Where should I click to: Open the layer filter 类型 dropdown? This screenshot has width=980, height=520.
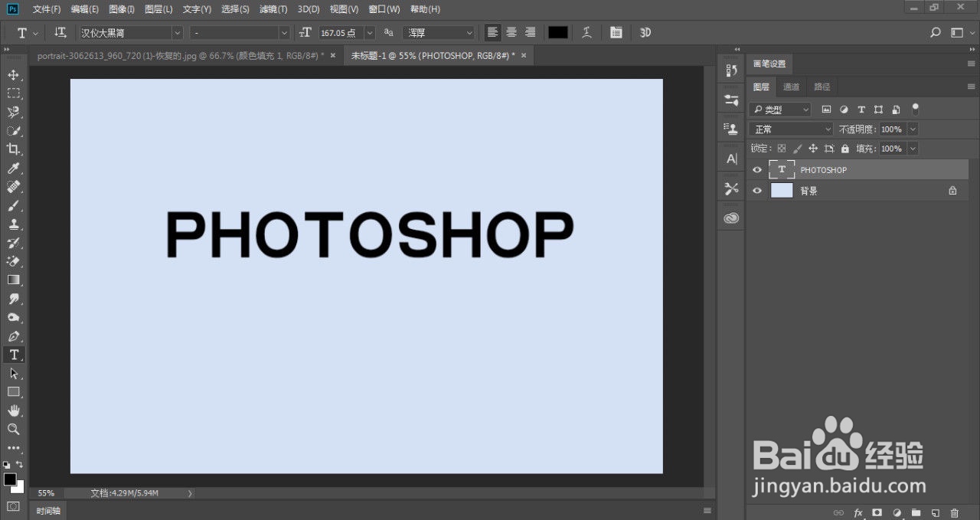[781, 110]
